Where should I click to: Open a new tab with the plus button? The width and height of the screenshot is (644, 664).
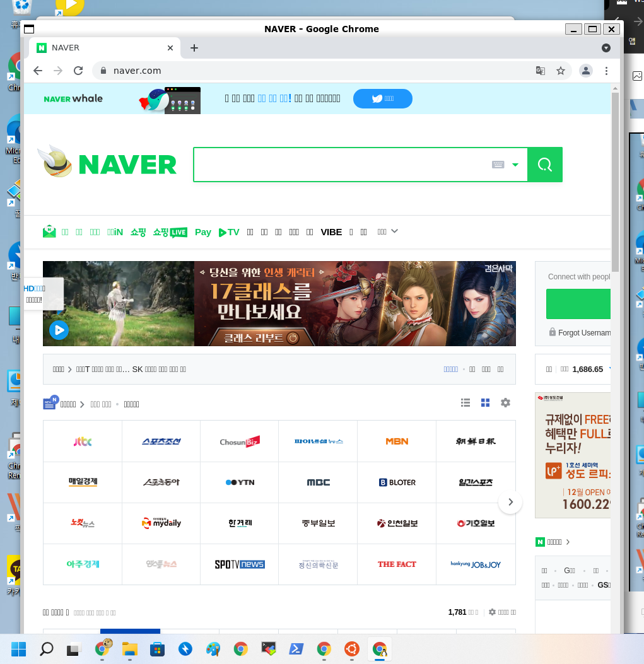(194, 48)
